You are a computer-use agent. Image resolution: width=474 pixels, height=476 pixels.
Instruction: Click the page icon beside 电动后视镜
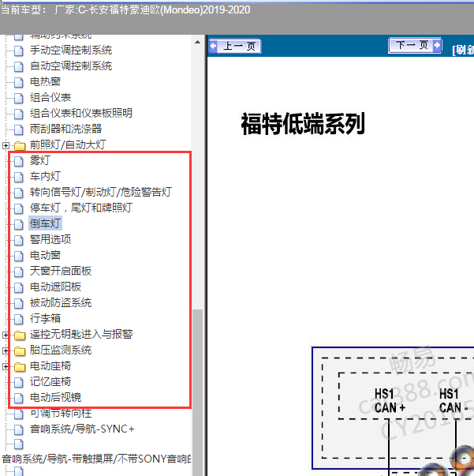click(x=19, y=398)
